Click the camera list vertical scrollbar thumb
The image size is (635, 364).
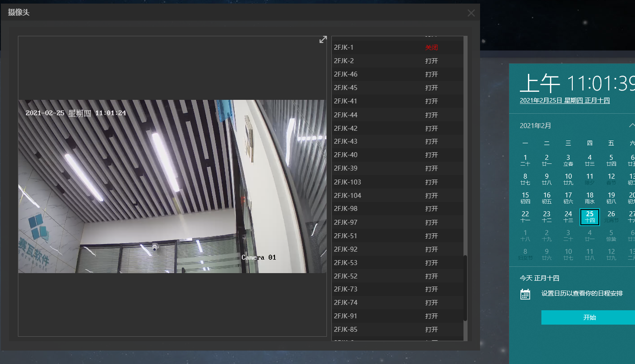(x=465, y=288)
